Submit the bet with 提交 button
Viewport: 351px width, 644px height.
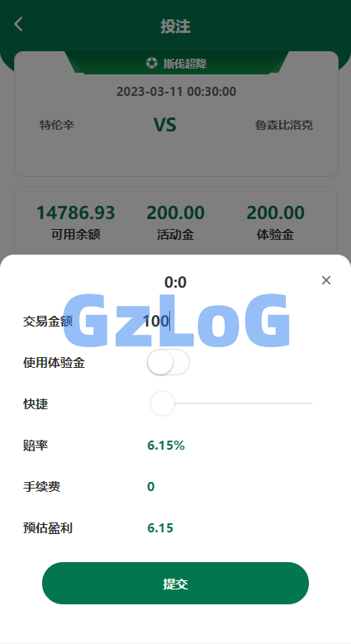click(x=175, y=583)
